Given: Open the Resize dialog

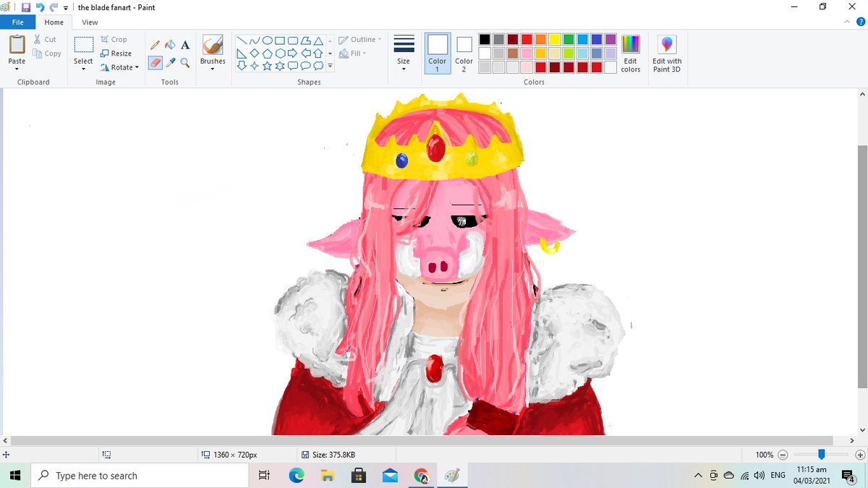Looking at the screenshot, I should (x=116, y=53).
